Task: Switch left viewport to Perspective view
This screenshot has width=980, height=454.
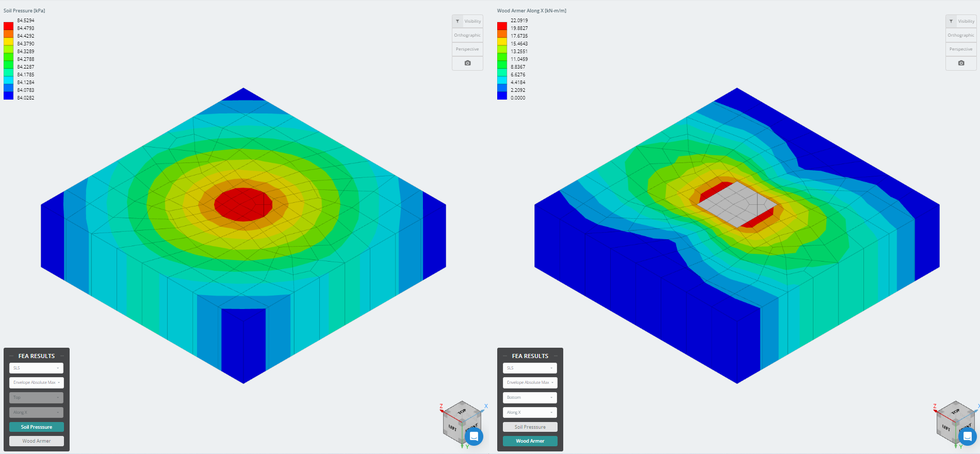Action: tap(467, 49)
